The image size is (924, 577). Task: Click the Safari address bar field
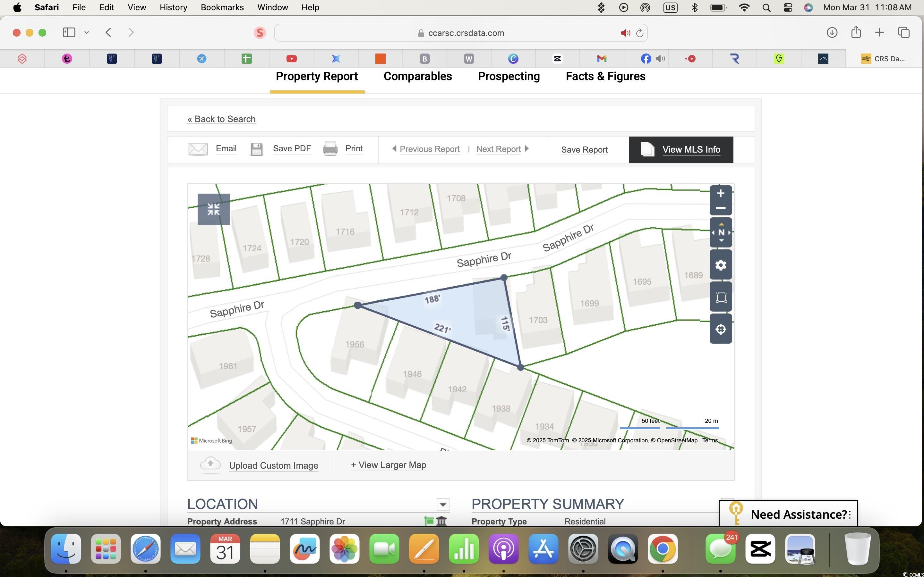[461, 33]
